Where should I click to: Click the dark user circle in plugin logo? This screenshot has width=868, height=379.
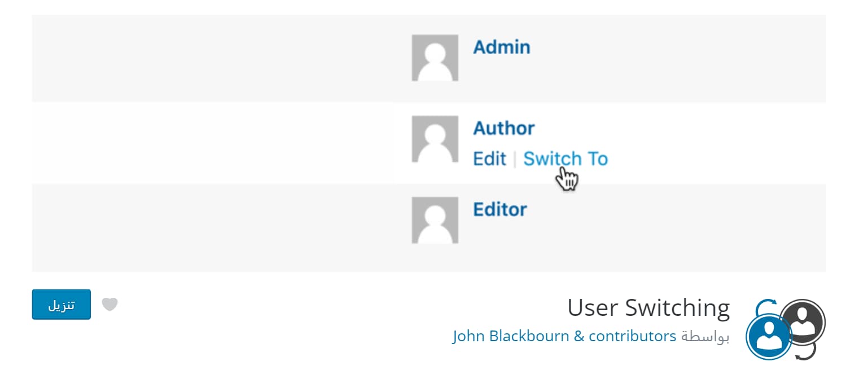pyautogui.click(x=803, y=321)
